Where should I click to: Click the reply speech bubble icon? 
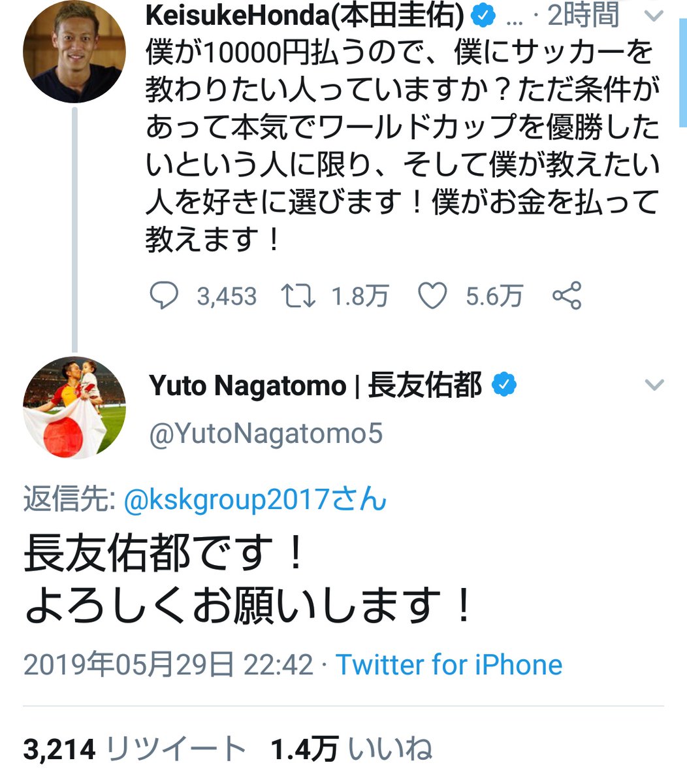click(163, 296)
